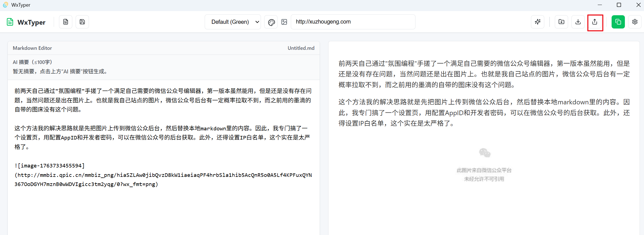The height and width of the screenshot is (235, 644).
Task: Open settings gear icon
Action: coord(635,22)
